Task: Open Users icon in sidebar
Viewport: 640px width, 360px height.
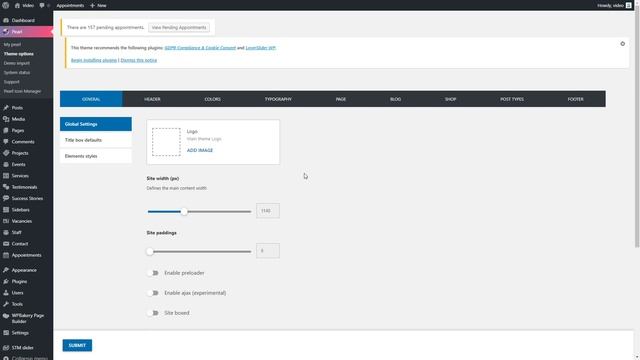Action: (x=6, y=293)
